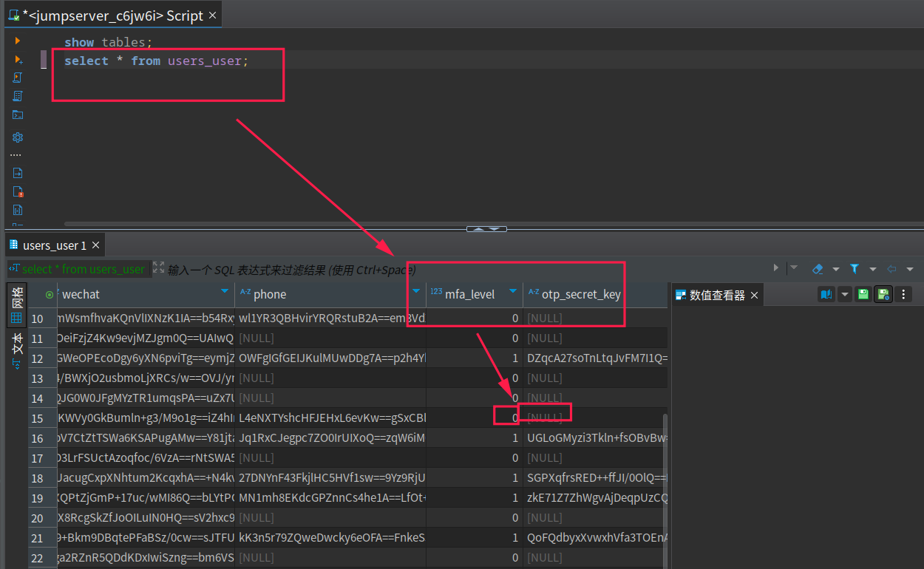924x569 pixels.
Task: Close the 数值查看器 value viewer panel
Action: tap(755, 296)
